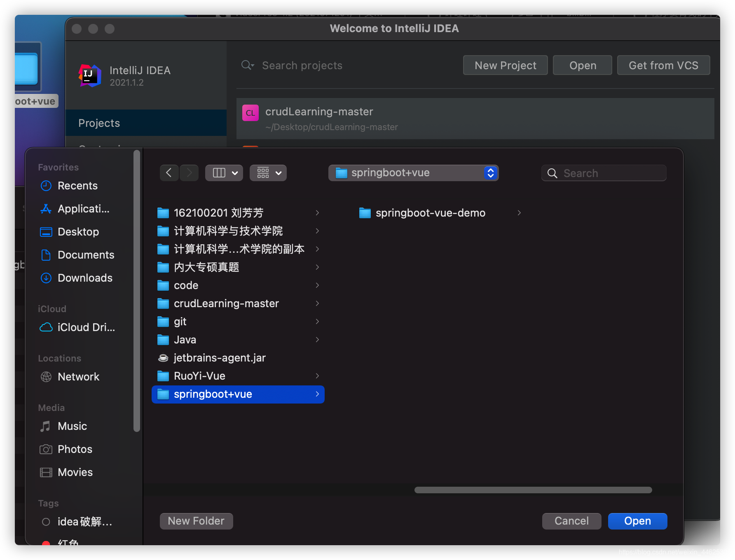Click the New Folder button

(x=196, y=521)
